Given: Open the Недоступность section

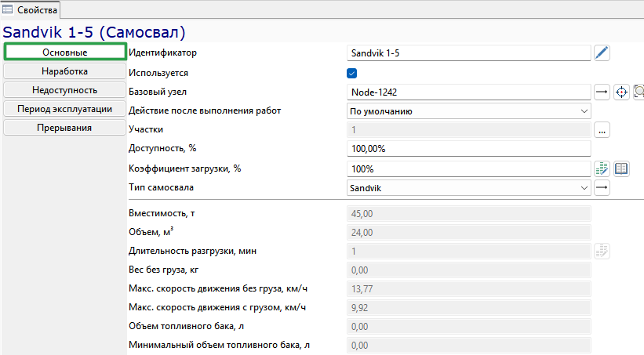Looking at the screenshot, I should [64, 90].
